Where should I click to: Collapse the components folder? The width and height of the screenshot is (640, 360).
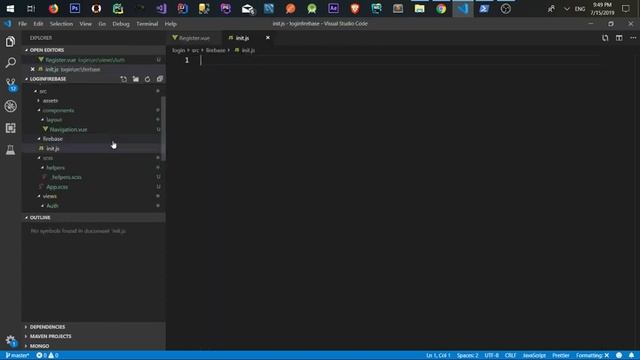[58, 110]
